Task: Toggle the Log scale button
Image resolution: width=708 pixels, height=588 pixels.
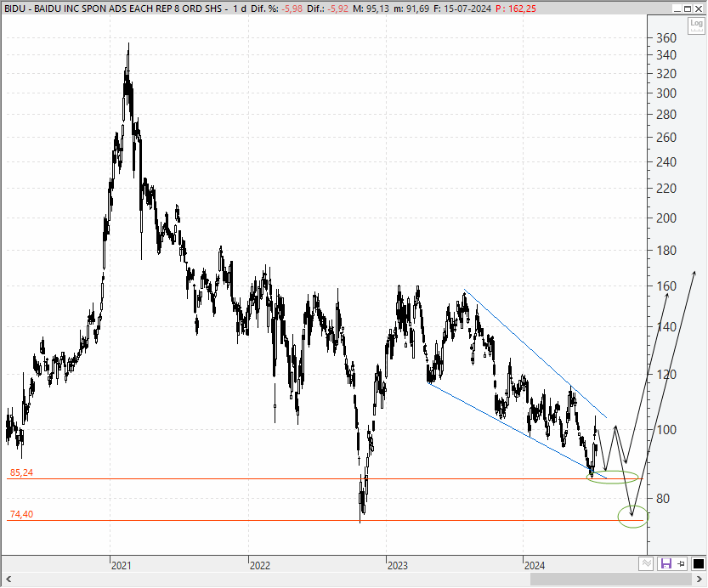Action: 696,25
